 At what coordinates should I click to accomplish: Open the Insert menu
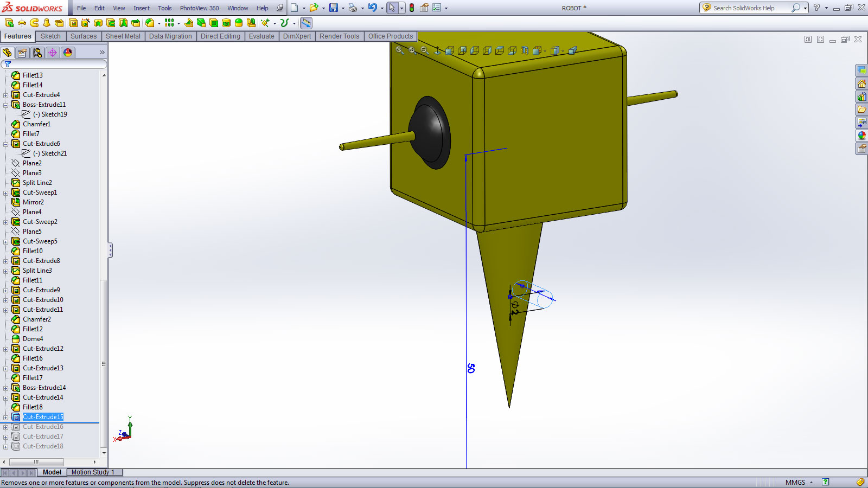pos(142,8)
